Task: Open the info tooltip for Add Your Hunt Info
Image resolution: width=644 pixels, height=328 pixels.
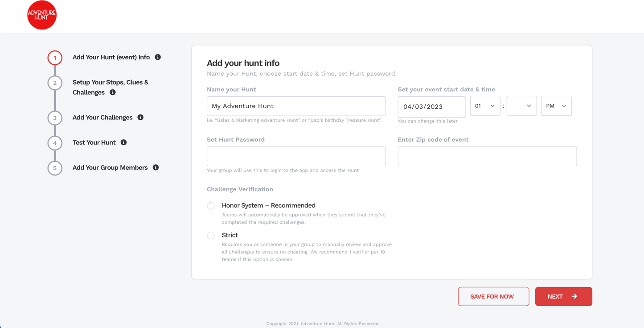Action: (x=157, y=57)
